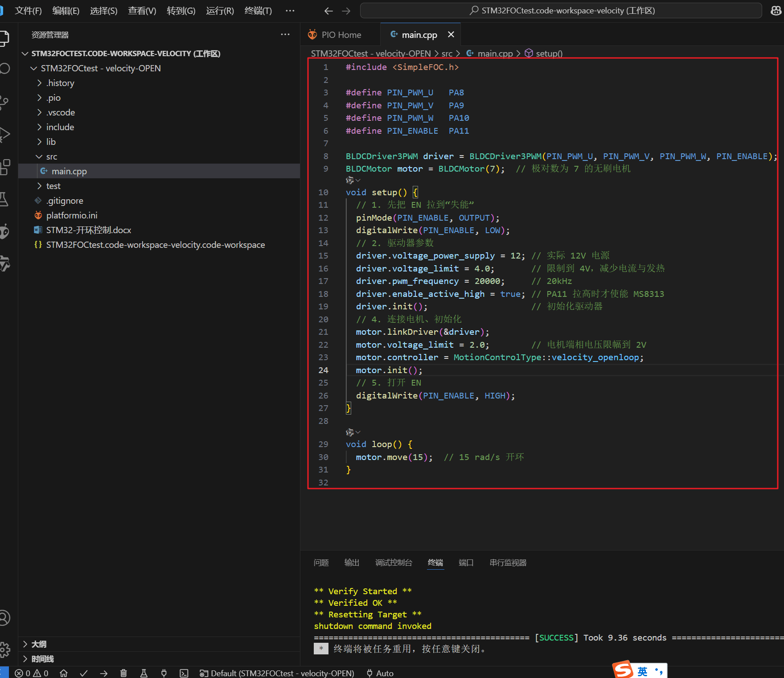Screen dimensions: 784x678
Task: Expand the 大纲 outline section
Action: pos(39,644)
